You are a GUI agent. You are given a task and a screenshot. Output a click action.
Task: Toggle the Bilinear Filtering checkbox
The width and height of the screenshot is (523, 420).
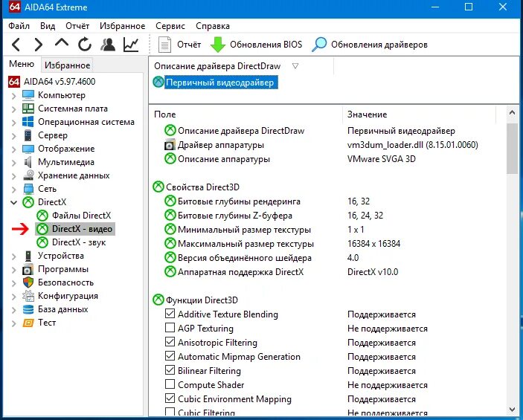point(170,370)
